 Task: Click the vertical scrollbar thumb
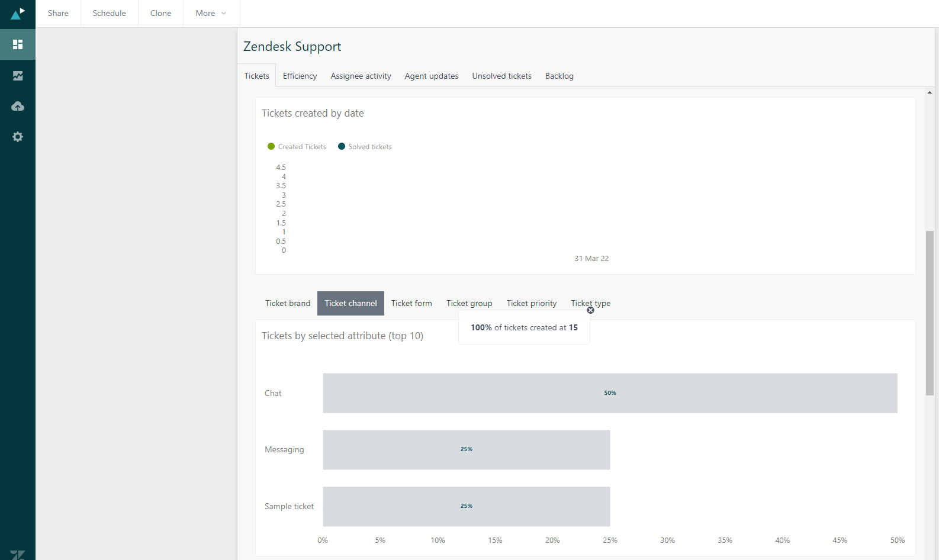coord(930,313)
